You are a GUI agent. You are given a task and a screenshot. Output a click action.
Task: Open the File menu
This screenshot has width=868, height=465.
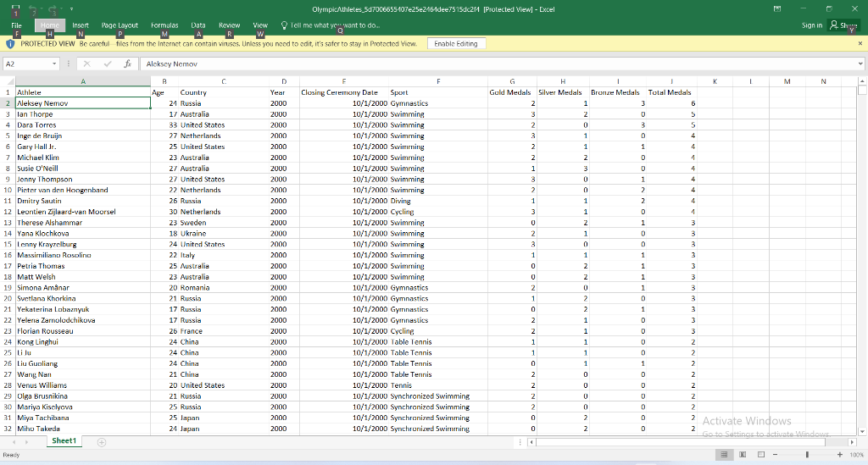17,25
